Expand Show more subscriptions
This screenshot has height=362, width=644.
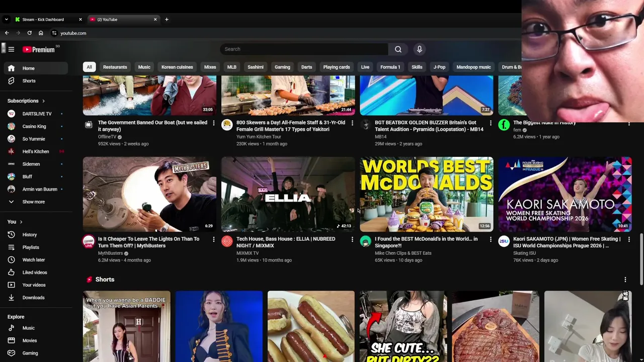(x=35, y=202)
